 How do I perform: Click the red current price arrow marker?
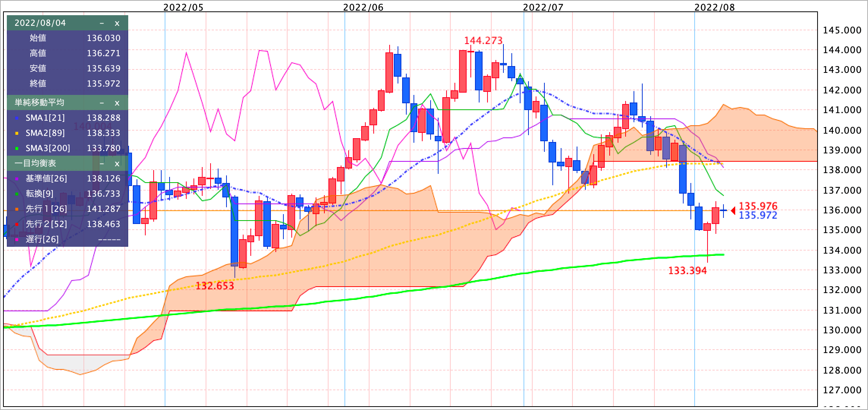click(733, 210)
